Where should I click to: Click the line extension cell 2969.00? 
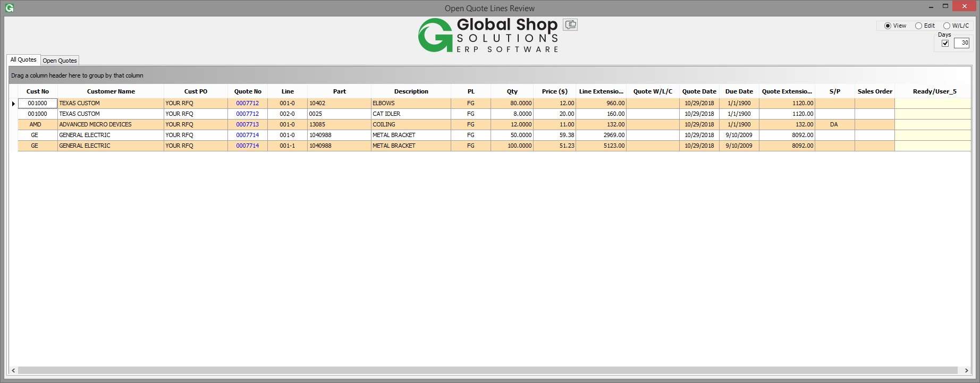click(601, 135)
